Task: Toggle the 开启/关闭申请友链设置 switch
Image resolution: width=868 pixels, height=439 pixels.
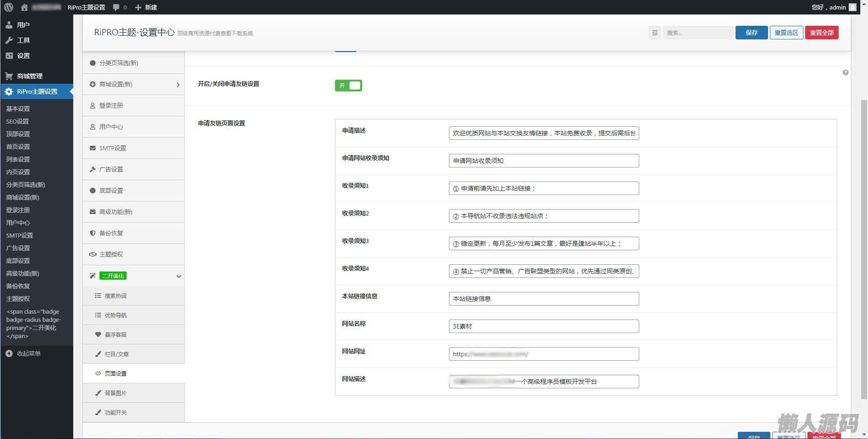Action: pos(348,86)
